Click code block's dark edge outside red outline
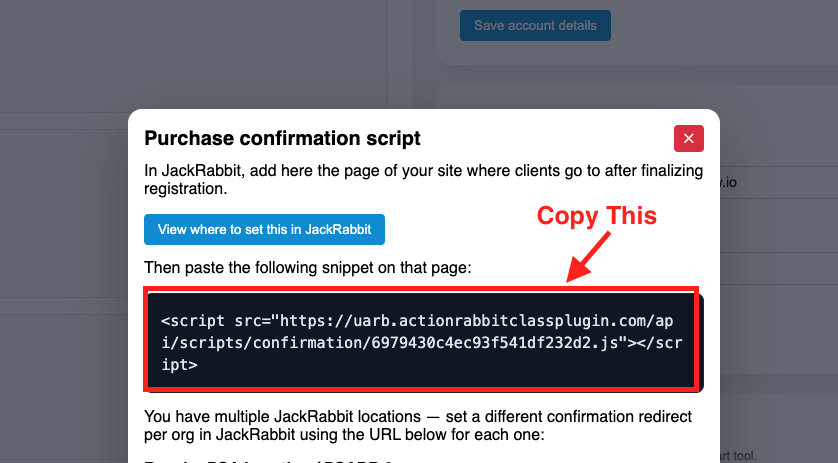The image size is (838, 463). (x=700, y=342)
